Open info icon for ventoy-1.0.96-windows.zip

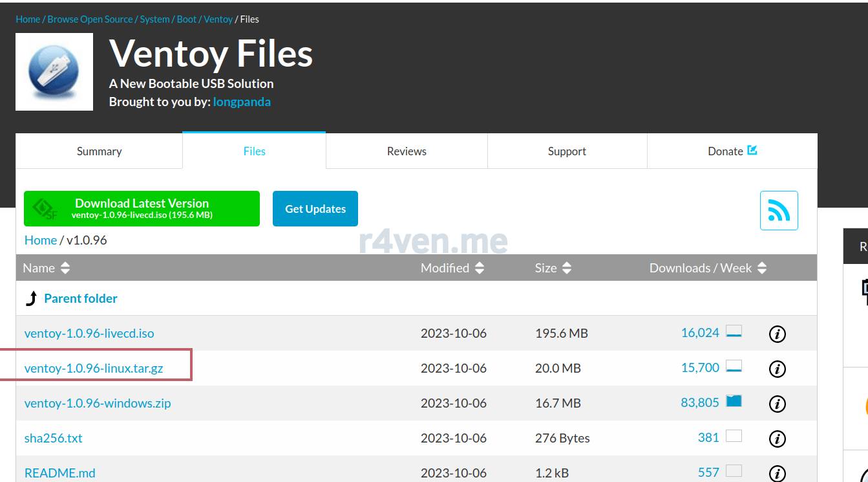(x=777, y=404)
